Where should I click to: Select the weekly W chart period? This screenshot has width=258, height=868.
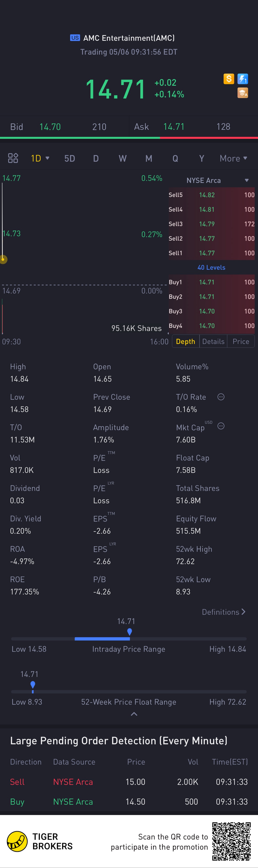(122, 158)
